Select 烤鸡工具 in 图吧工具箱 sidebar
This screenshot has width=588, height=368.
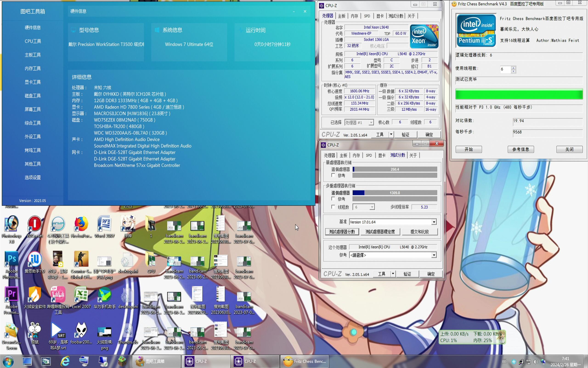coord(33,150)
